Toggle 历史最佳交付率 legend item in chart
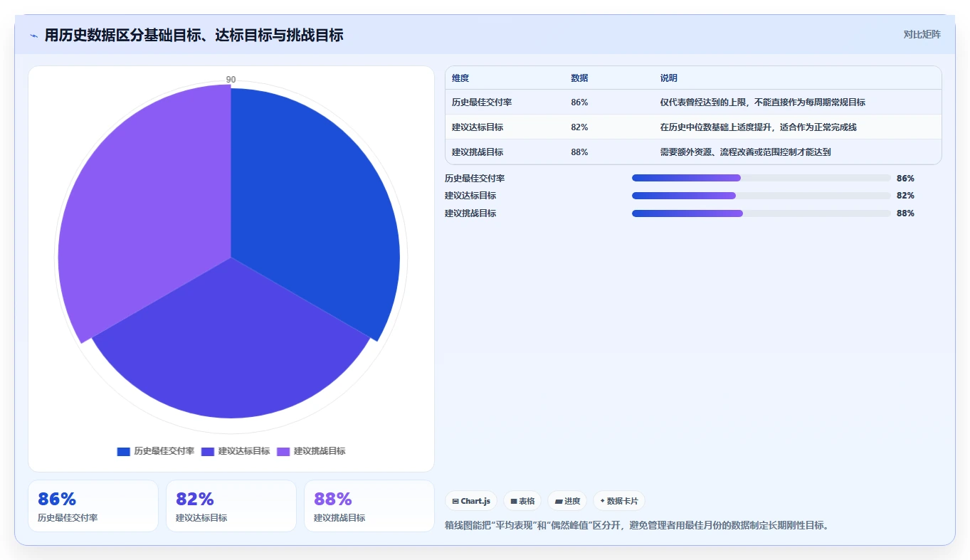970x560 pixels. (x=156, y=451)
